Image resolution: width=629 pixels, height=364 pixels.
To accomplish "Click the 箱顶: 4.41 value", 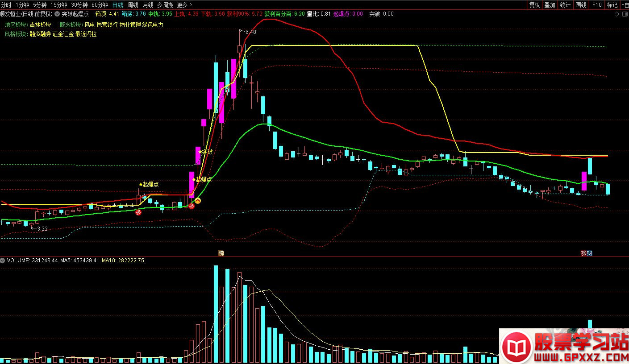I will (x=107, y=14).
